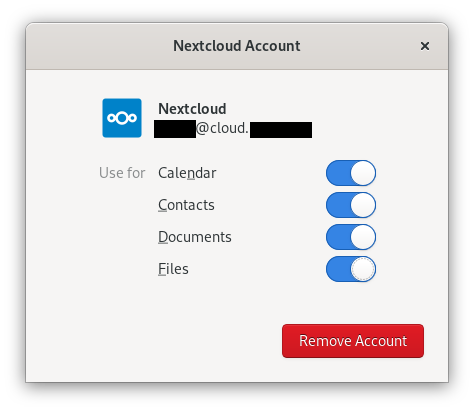Click the Contacts label
474x411 pixels.
(186, 205)
